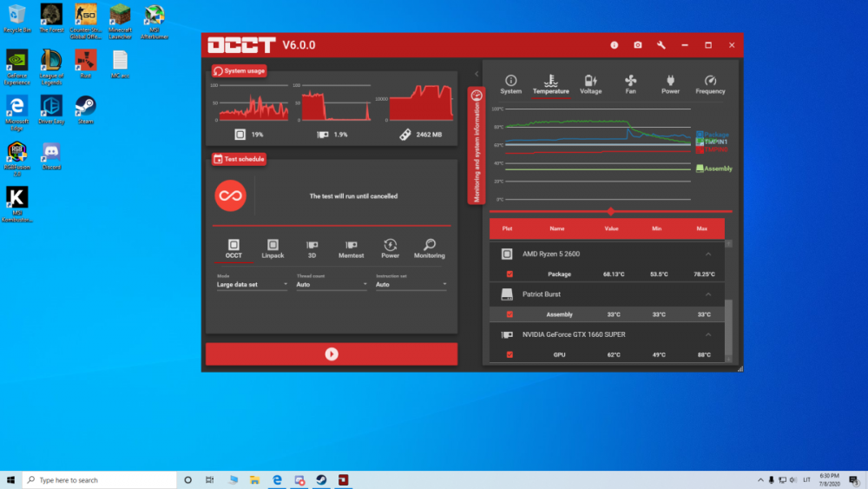
Task: Select the Steam desktop shortcut
Action: (85, 109)
